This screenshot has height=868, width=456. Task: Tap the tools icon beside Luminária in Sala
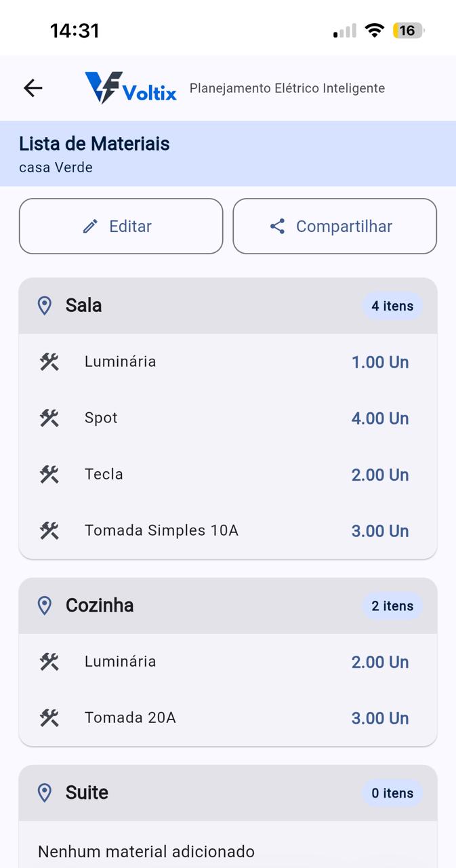[49, 361]
